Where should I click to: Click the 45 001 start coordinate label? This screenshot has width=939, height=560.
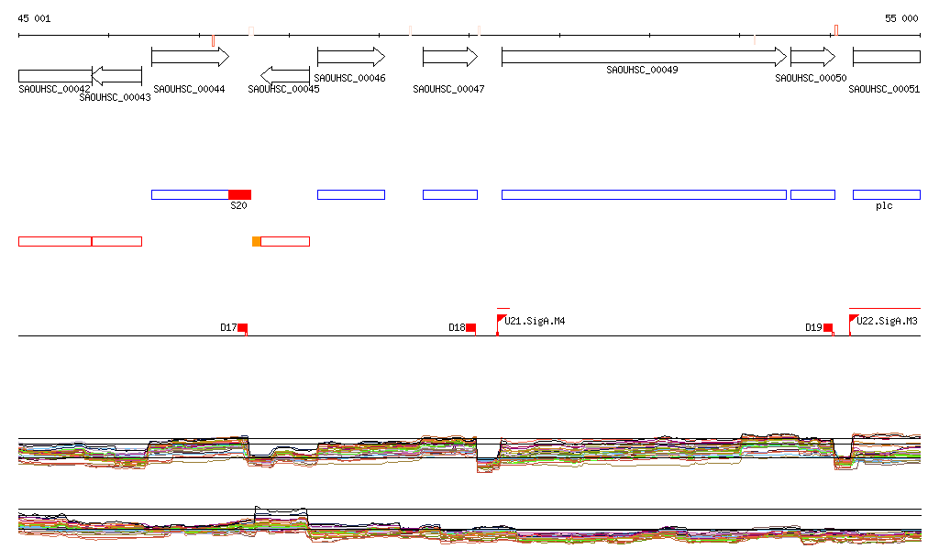pyautogui.click(x=34, y=18)
